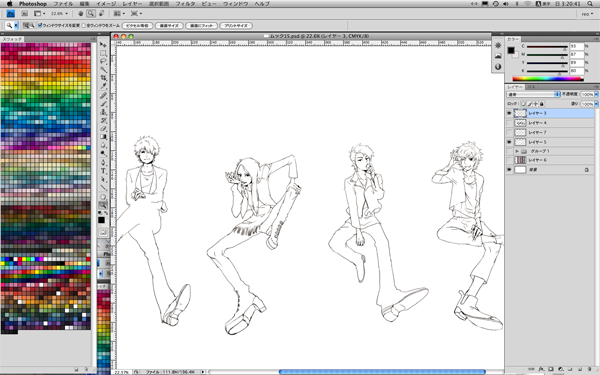Open Screen Mode dropdown
The height and width of the screenshot is (375, 600).
click(137, 13)
